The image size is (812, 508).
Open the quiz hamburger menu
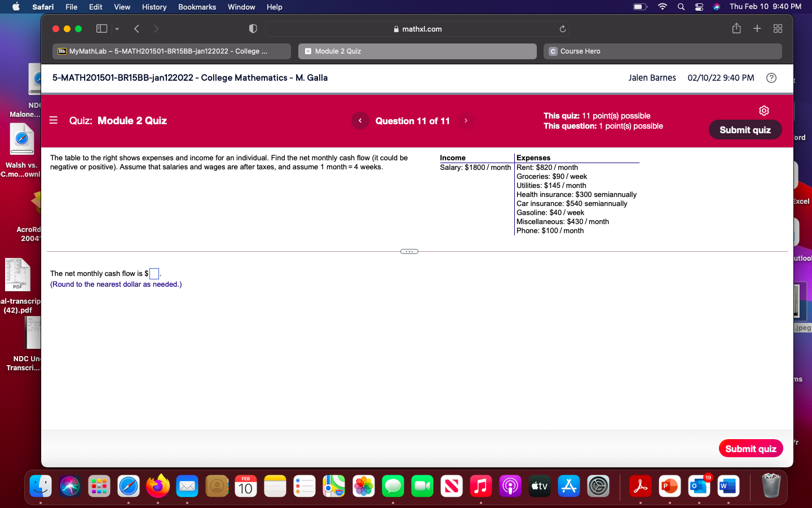click(x=53, y=120)
